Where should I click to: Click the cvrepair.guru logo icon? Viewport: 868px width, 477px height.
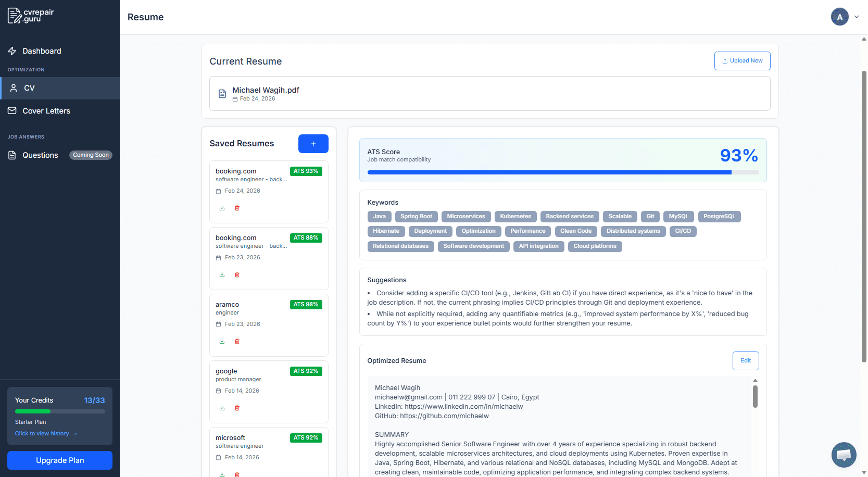[x=14, y=15]
